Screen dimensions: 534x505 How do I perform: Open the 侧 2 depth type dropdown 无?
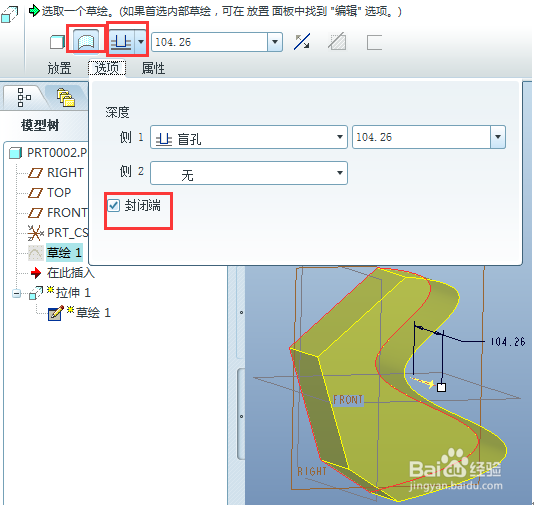click(x=249, y=173)
